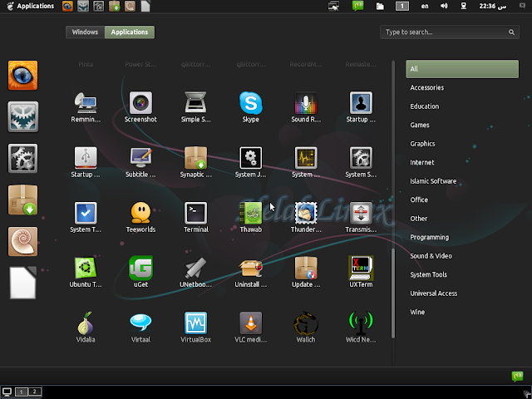Show the Wine category apps

coord(417,312)
